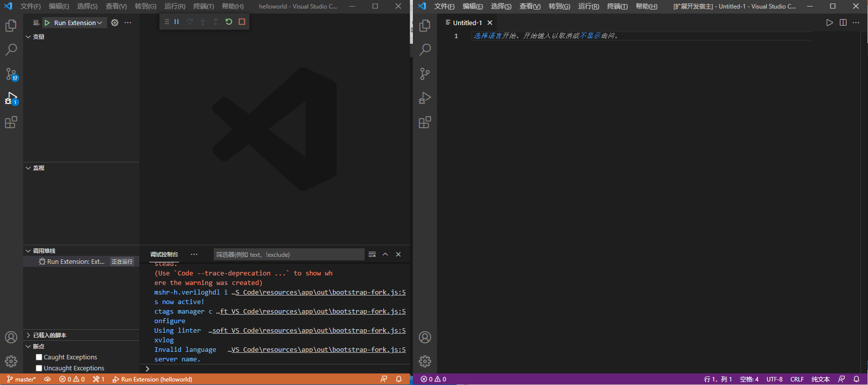
Task: Open Manage gear in left window
Action: (x=11, y=361)
